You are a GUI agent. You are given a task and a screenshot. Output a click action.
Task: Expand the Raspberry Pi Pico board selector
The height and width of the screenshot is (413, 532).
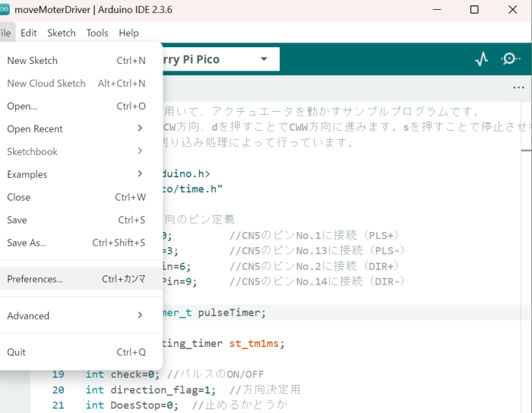coord(264,59)
